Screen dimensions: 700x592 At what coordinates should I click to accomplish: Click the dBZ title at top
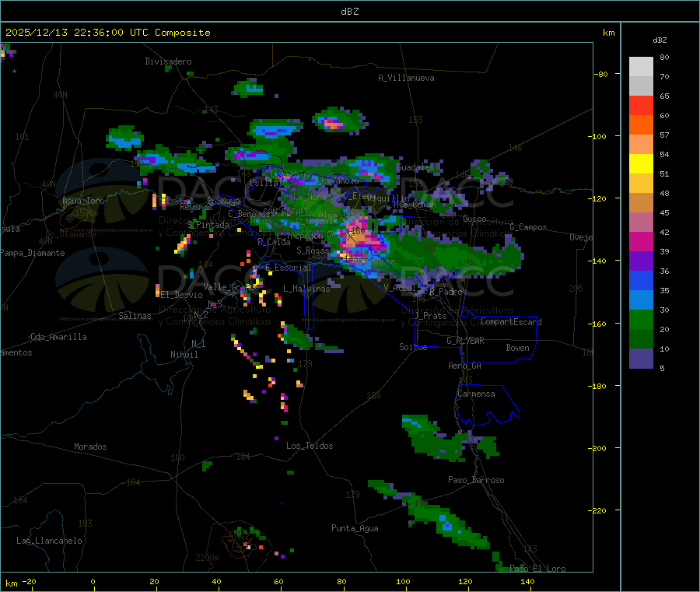pos(349,12)
